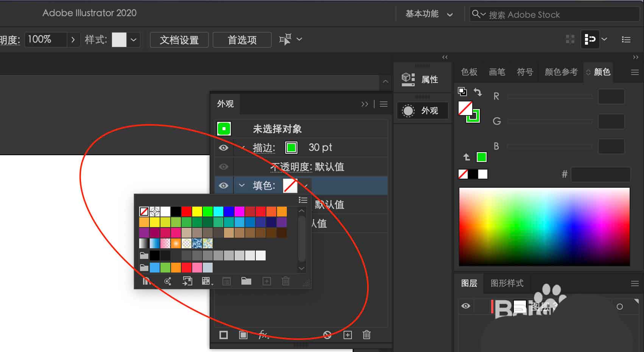This screenshot has width=644, height=352.
Task: Swap fill and stroke arrow icon
Action: coord(478,92)
